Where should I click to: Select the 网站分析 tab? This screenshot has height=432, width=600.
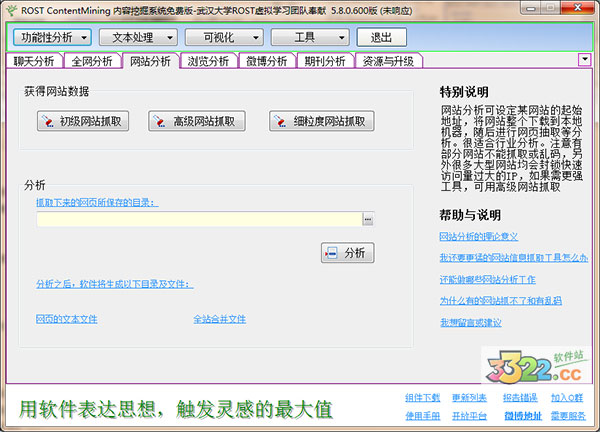pos(150,61)
